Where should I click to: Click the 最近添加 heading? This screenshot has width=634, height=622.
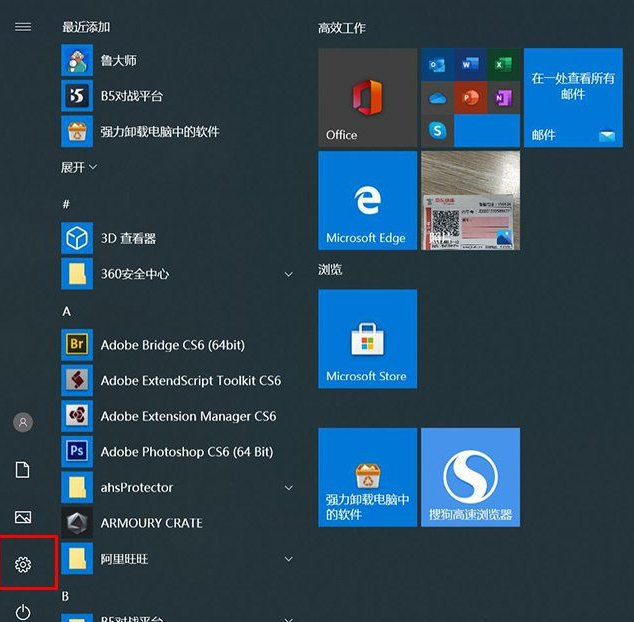pyautogui.click(x=86, y=27)
